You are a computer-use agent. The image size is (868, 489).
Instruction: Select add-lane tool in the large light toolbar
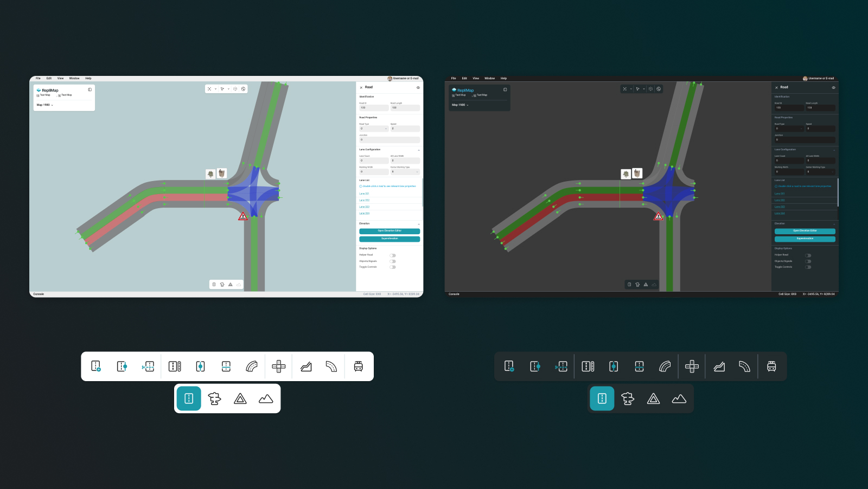click(x=175, y=366)
